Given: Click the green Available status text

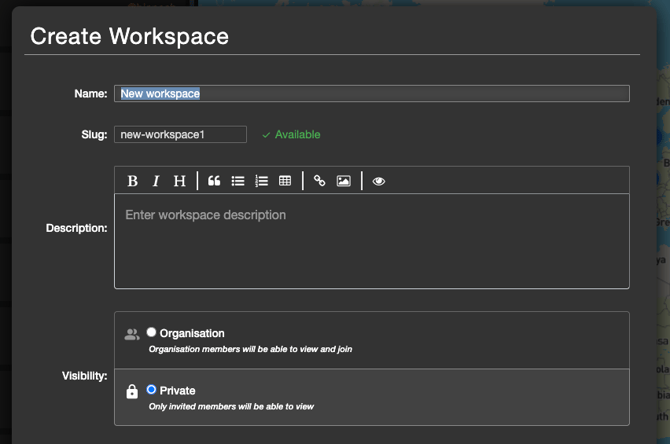Looking at the screenshot, I should (297, 135).
